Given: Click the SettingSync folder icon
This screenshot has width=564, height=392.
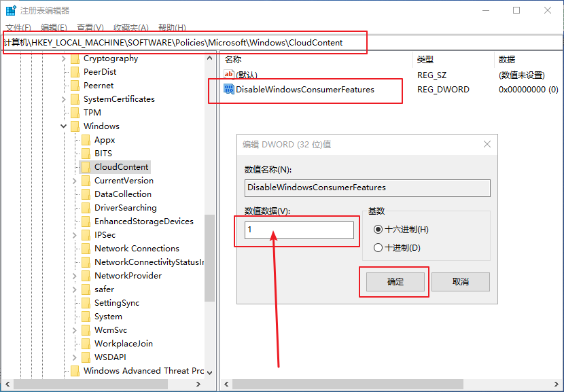Looking at the screenshot, I should [86, 303].
